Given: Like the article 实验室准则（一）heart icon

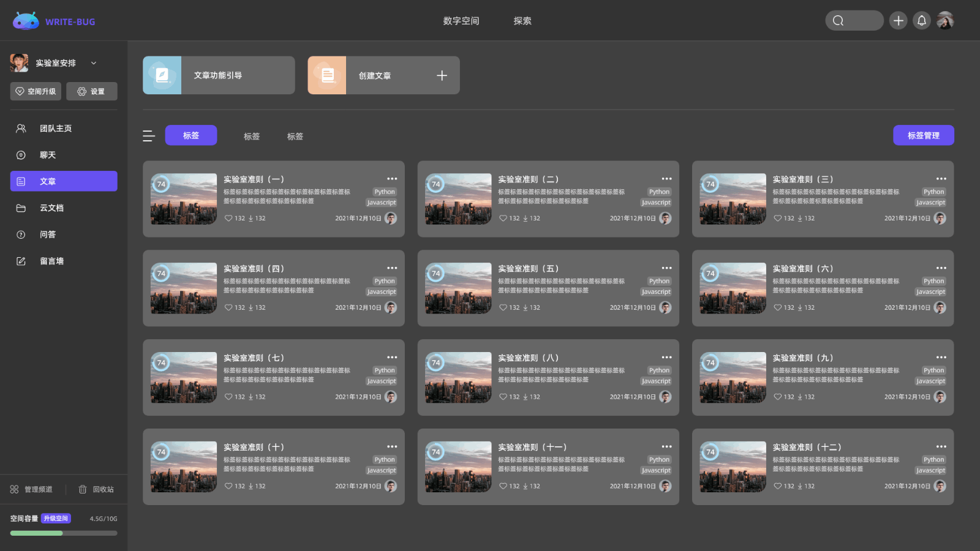Looking at the screenshot, I should [228, 219].
